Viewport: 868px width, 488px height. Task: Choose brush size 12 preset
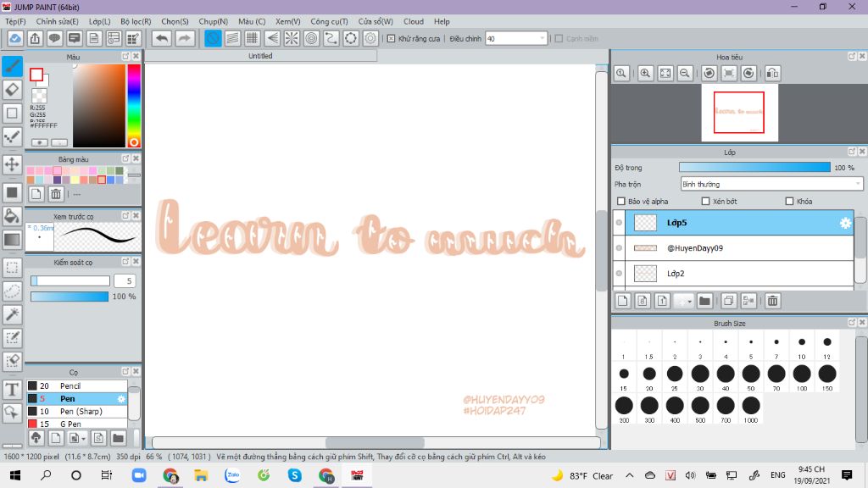point(827,346)
